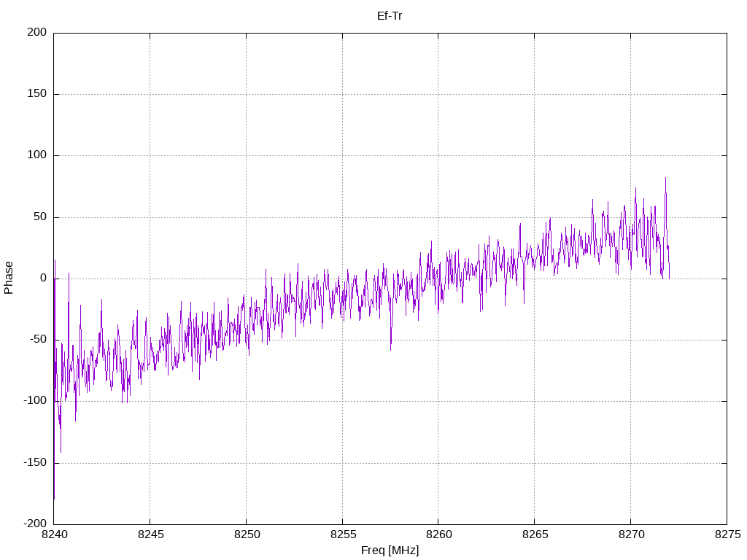
Task: Click the 'Phase' y-axis label
Action: pyautogui.click(x=9, y=278)
